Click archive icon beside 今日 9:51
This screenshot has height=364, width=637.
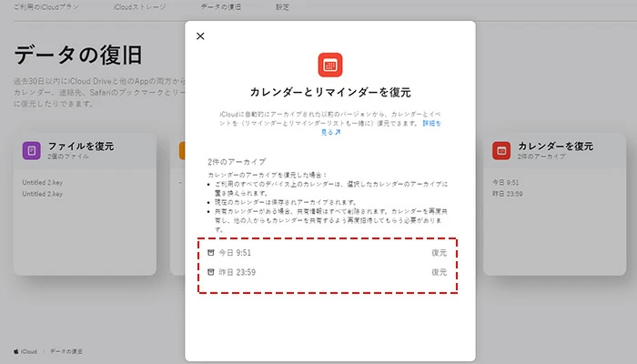click(x=211, y=253)
